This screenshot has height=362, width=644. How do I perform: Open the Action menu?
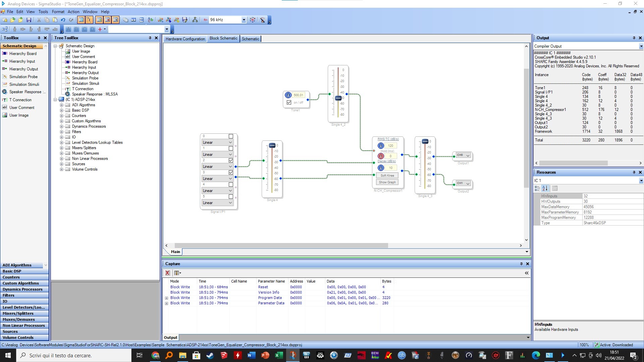point(73,11)
